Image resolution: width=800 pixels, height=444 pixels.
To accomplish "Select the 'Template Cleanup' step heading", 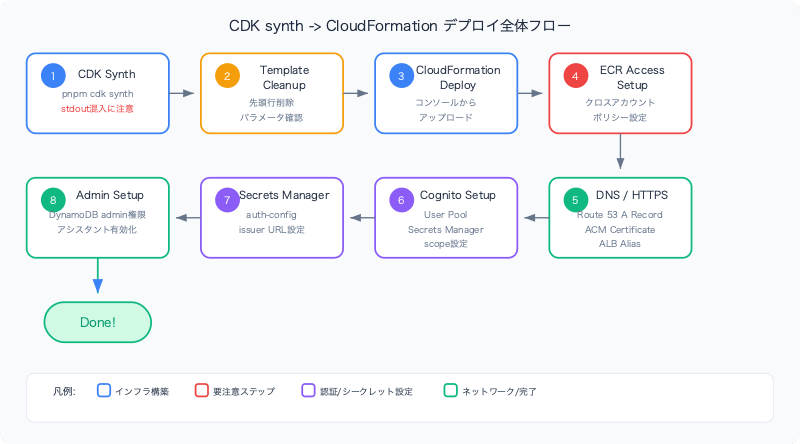I will pyautogui.click(x=284, y=78).
